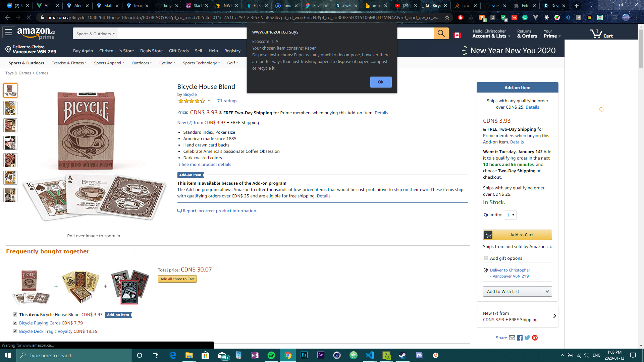Uncheck the Bicycle Deck Tragic Royalty checkbox

coord(15,331)
